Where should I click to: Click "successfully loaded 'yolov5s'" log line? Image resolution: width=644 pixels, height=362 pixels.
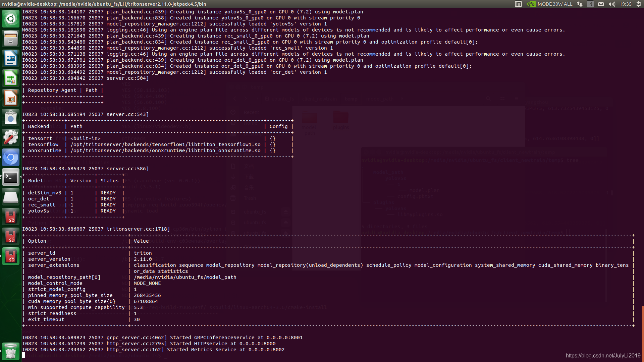[174, 24]
